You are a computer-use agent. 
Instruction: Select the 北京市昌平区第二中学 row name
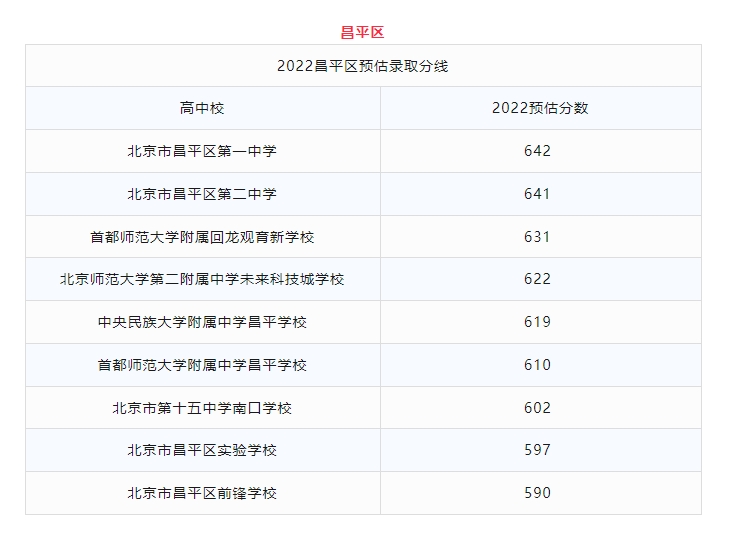pos(202,194)
